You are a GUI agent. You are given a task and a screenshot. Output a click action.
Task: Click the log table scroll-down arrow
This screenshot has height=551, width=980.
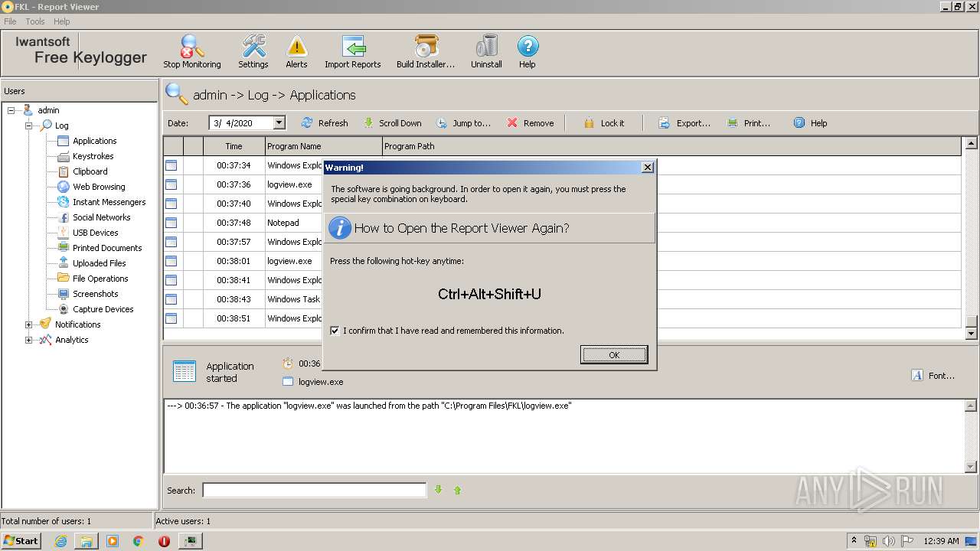click(972, 334)
